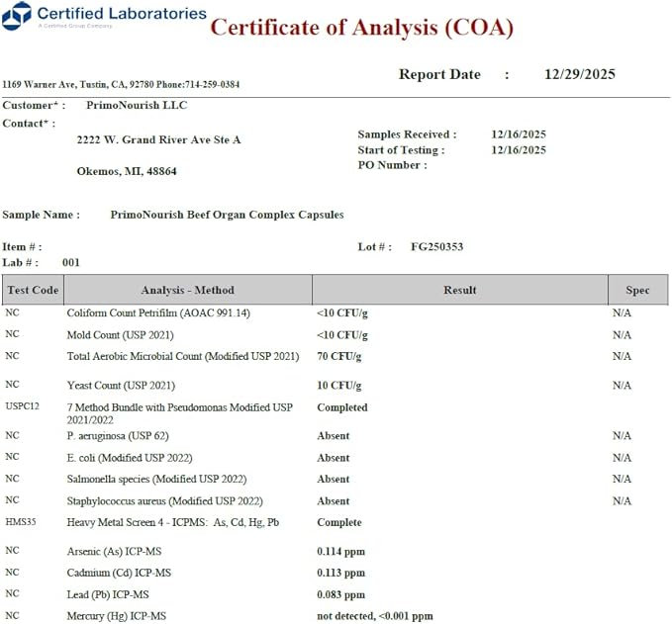Click the Analysis - Method column header
Screen dimensions: 672x624
(188, 290)
